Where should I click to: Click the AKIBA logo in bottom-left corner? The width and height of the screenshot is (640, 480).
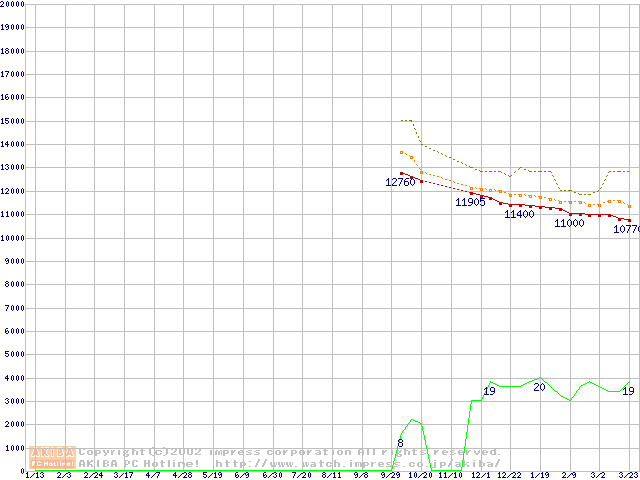53,457
